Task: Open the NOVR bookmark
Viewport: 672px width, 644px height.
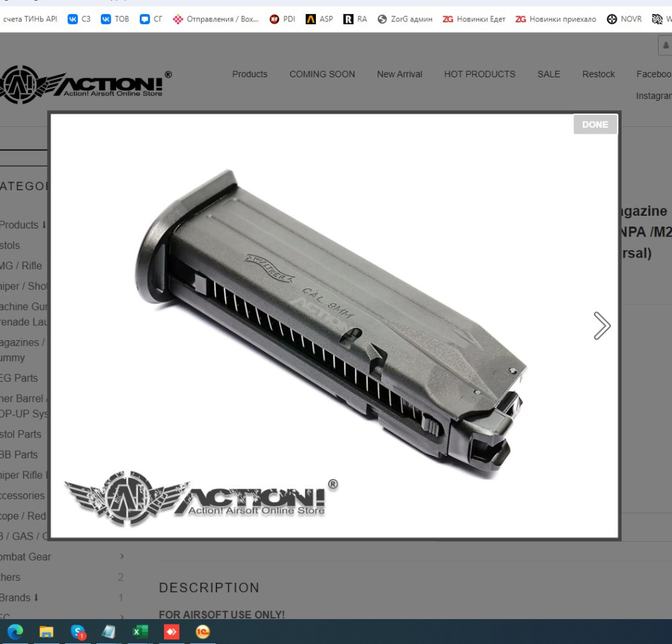Action: [624, 19]
